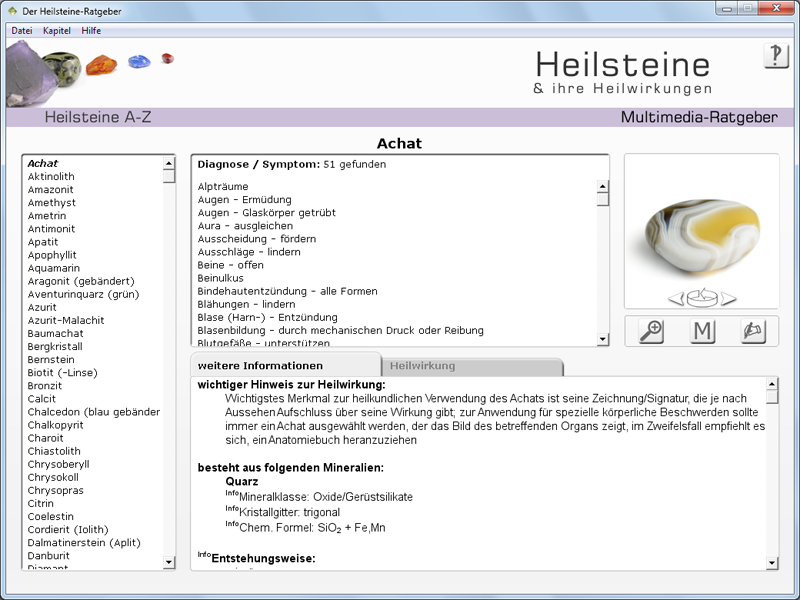Viewport: 800px width, 600px height.
Task: Select the weitere Informationen tab
Action: (260, 366)
